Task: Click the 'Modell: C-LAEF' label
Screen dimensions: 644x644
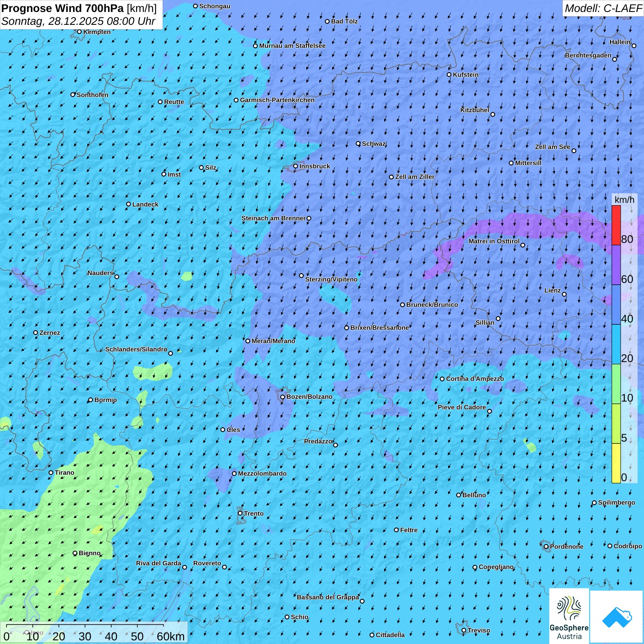Action: coord(603,8)
